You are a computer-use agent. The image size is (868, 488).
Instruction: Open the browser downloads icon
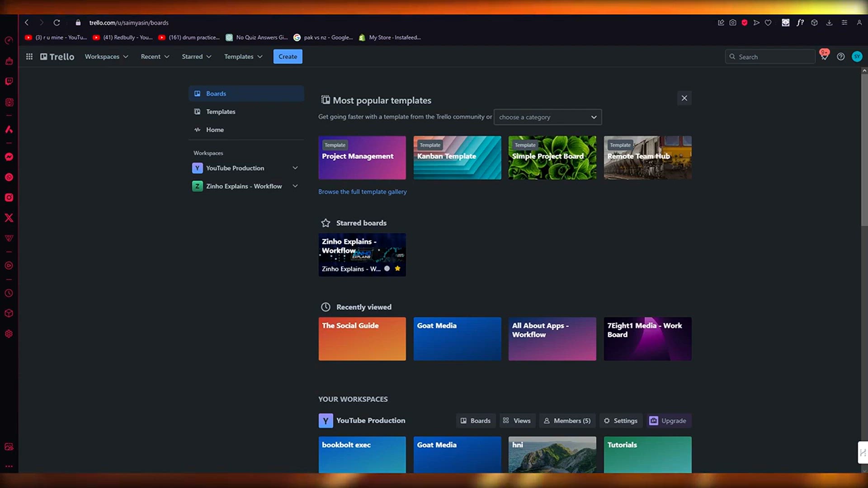pyautogui.click(x=829, y=23)
